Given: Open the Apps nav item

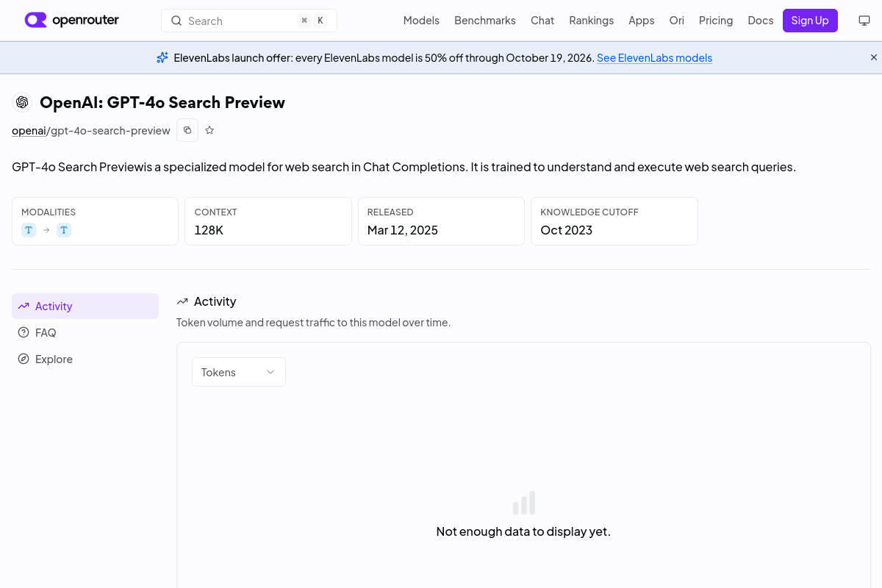Looking at the screenshot, I should [x=642, y=21].
